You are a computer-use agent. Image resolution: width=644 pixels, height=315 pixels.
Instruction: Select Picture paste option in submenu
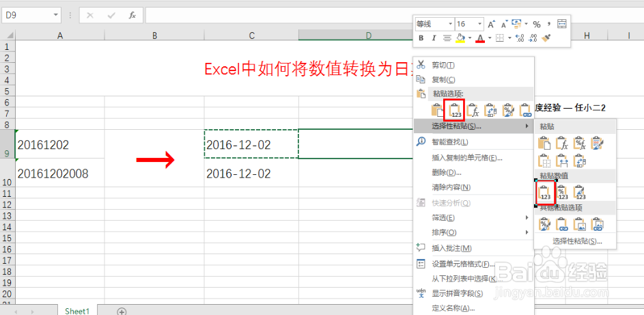point(580,224)
